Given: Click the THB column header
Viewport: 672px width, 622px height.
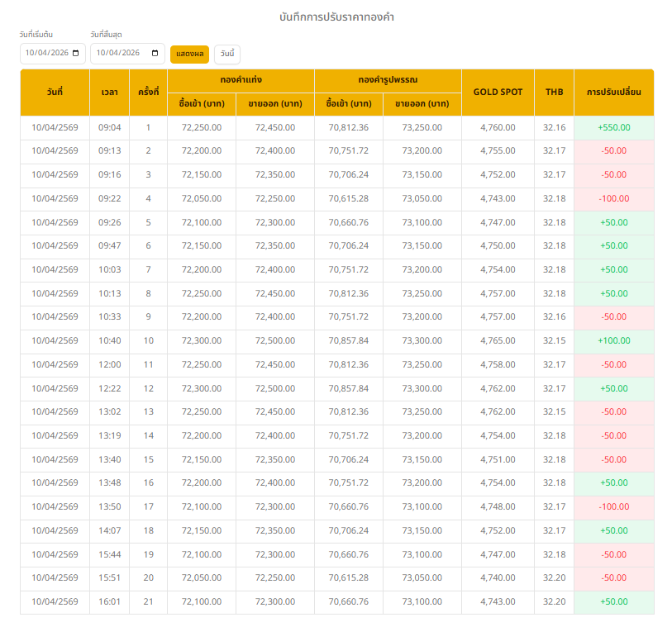Looking at the screenshot, I should point(554,93).
